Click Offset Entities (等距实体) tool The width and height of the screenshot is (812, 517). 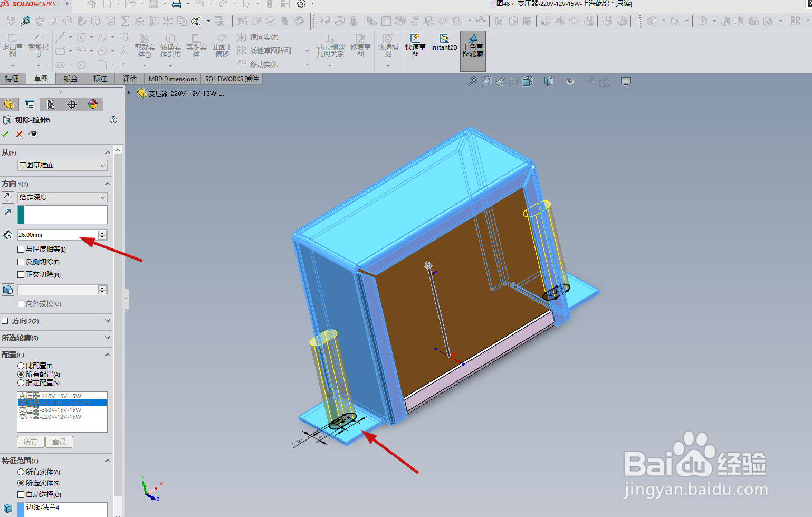coord(196,46)
